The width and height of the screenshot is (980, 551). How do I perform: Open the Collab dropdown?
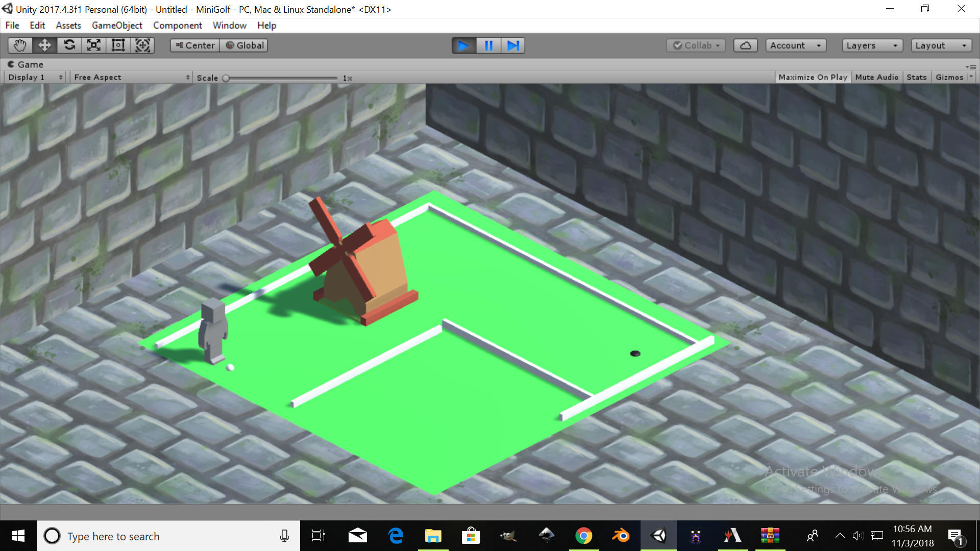point(696,45)
